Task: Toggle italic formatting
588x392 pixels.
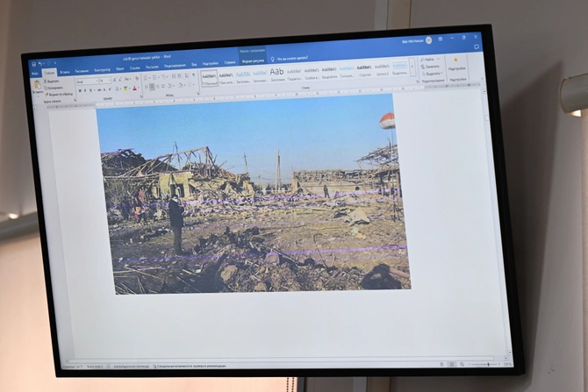Action: pos(85,89)
